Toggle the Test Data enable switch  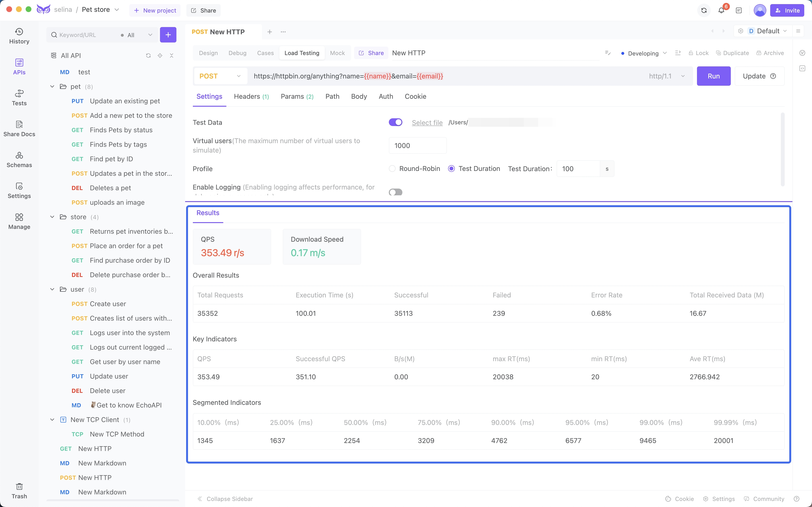coord(395,122)
